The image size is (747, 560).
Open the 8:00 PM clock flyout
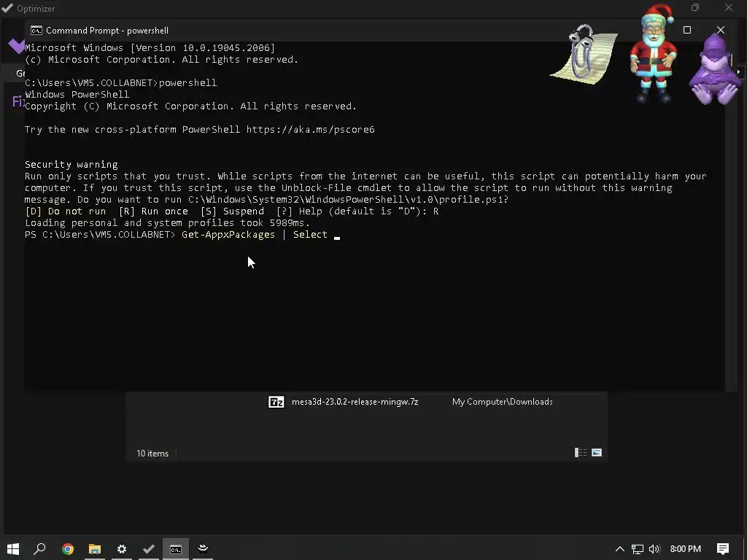686,549
